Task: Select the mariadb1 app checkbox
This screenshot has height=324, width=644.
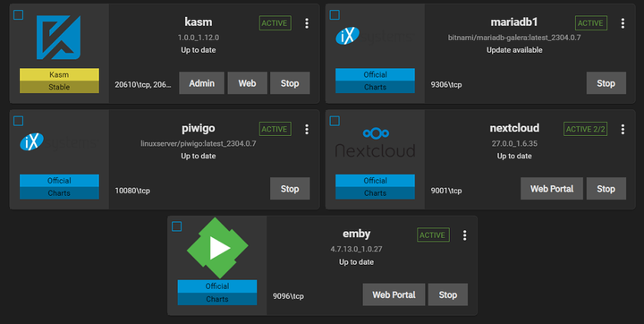Action: click(x=335, y=15)
